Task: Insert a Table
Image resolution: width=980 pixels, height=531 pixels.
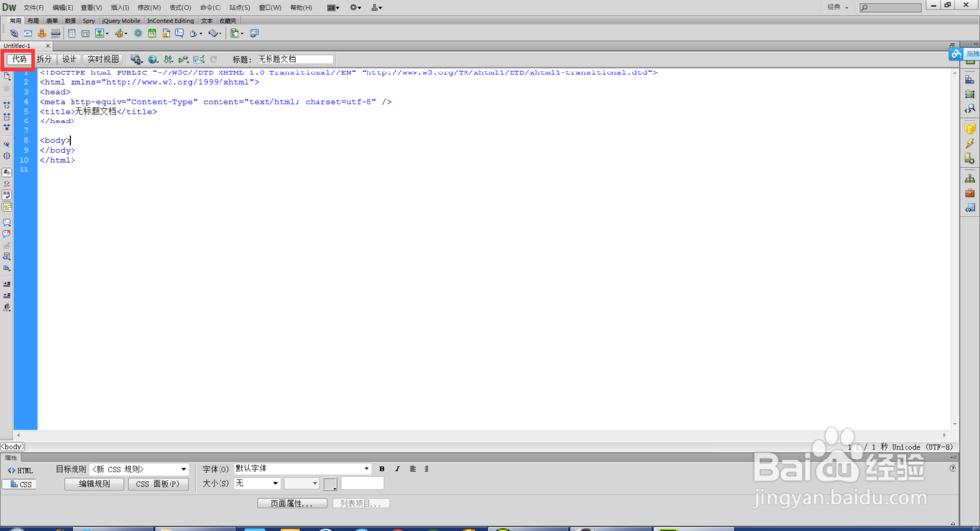Action: [x=72, y=33]
